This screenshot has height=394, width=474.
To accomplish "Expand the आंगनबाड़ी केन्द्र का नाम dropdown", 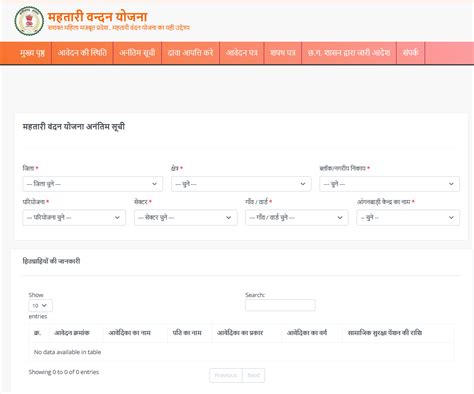I will click(408, 218).
